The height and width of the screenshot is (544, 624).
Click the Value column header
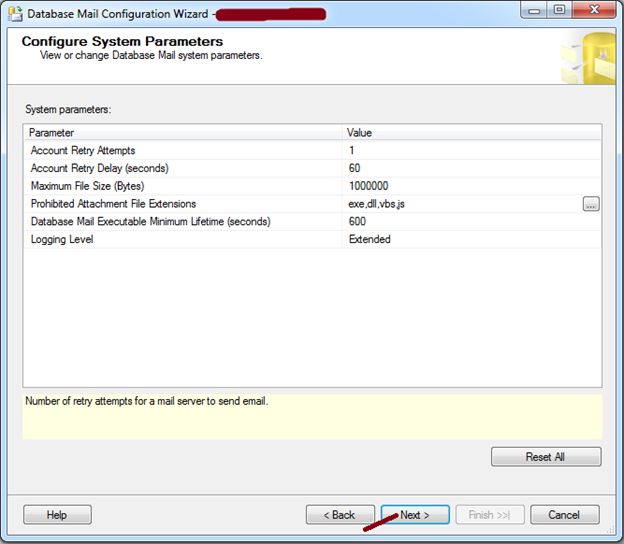[x=472, y=133]
